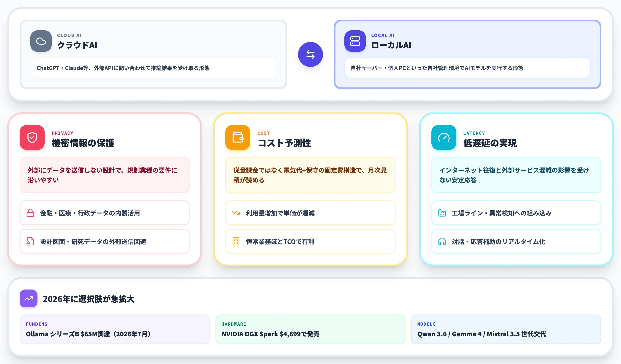Viewport: 621px width, 364px height.
Task: Click the headphones icon next to 対話
Action: coord(442,242)
